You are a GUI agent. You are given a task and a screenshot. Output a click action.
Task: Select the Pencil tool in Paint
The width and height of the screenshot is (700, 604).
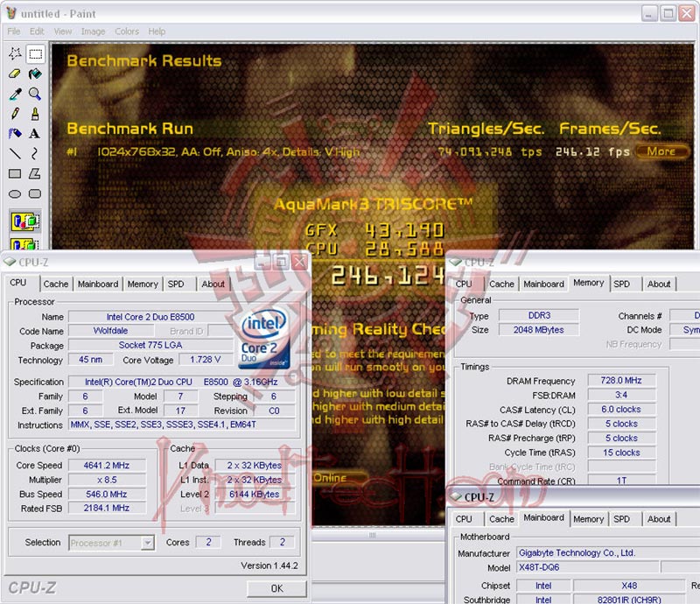[x=15, y=114]
